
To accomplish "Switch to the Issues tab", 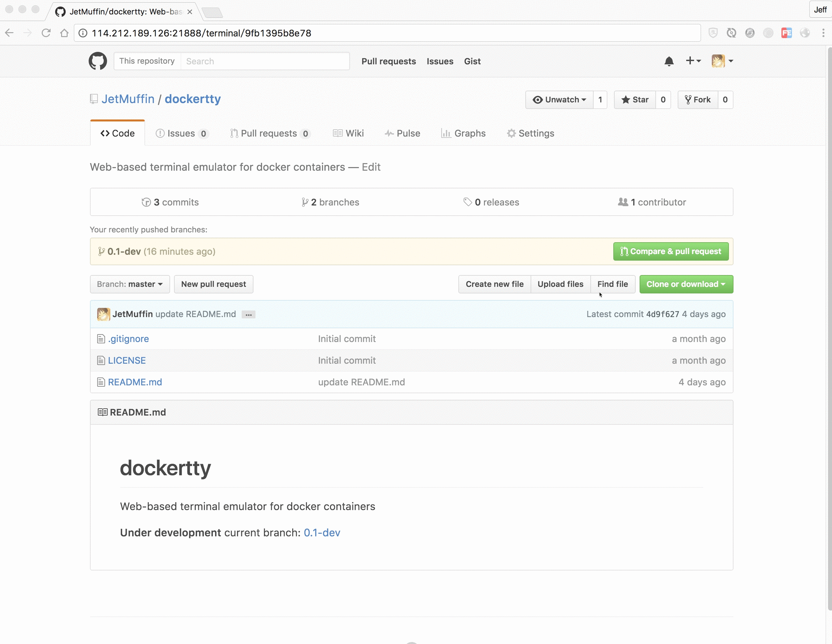I will (181, 133).
